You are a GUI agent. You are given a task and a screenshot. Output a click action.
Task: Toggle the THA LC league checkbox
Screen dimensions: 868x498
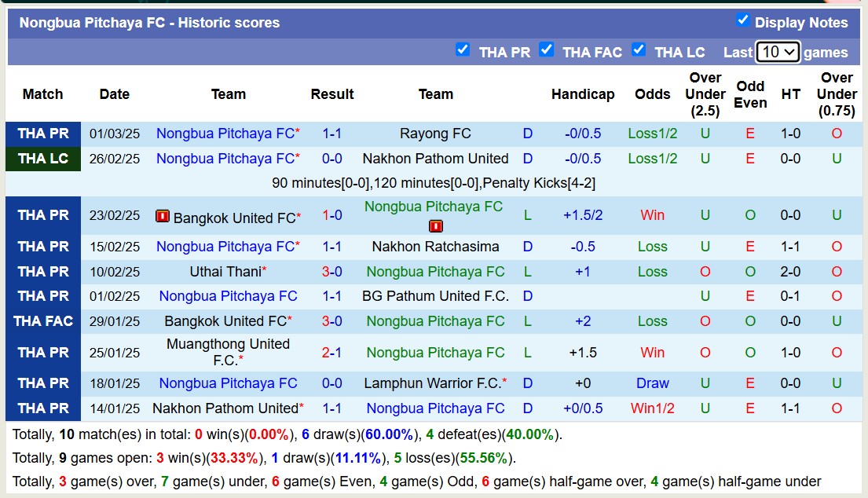click(x=639, y=49)
